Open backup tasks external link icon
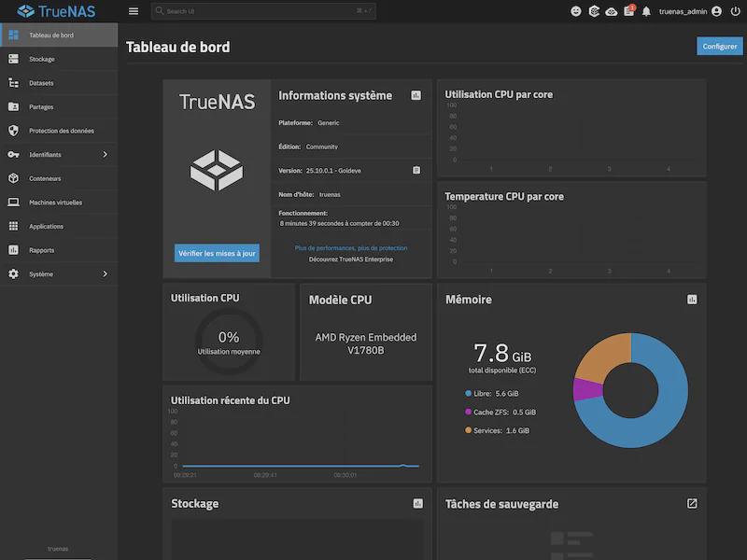This screenshot has width=747, height=560. point(692,503)
